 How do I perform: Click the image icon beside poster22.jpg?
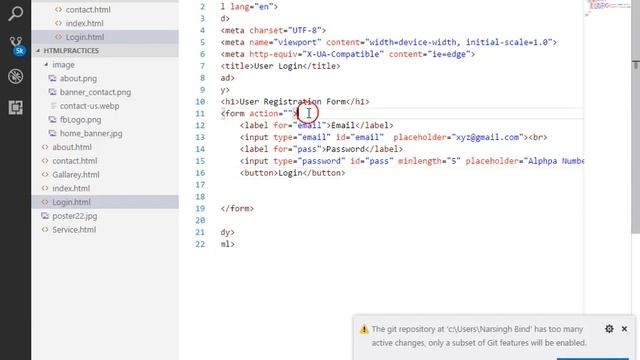click(45, 216)
